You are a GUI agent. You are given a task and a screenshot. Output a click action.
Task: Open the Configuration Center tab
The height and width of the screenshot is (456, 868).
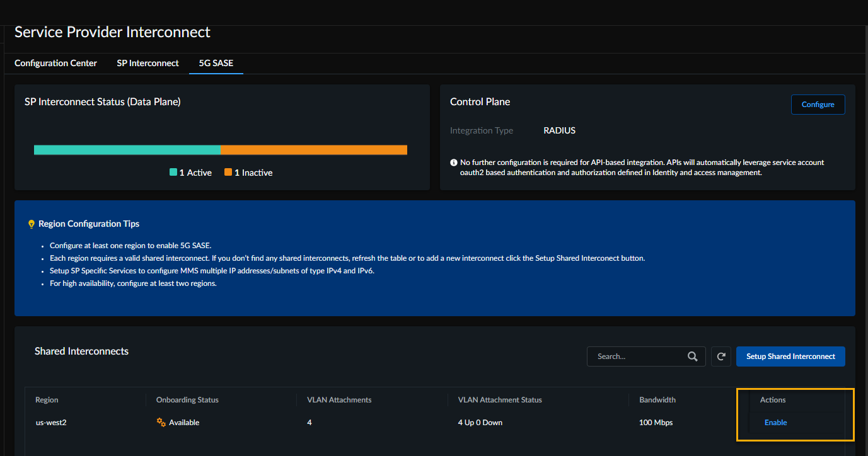55,63
